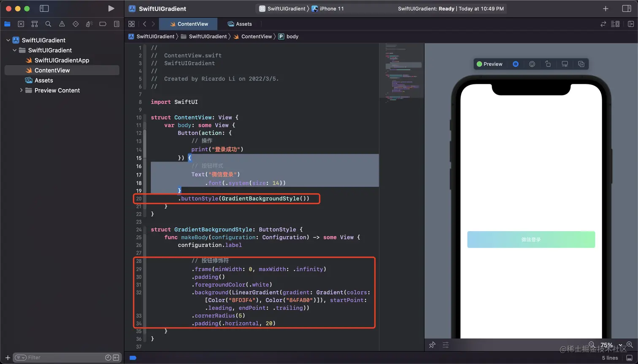Open the Issue navigator warning icon

62,24
